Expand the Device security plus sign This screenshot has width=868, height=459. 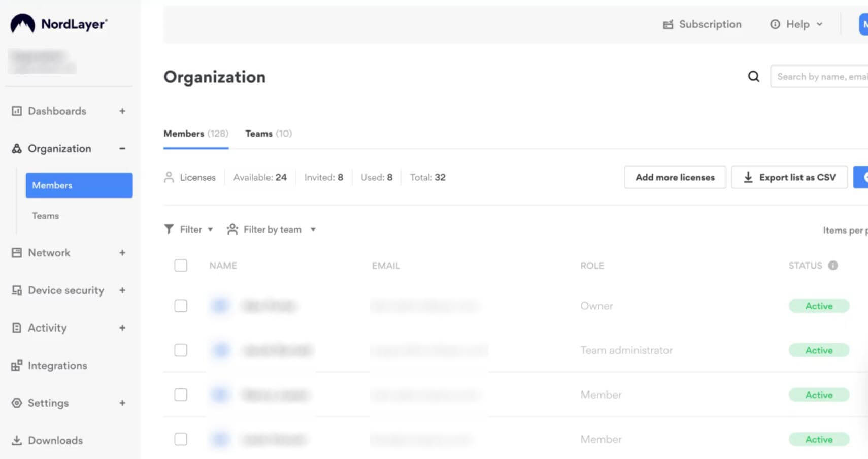[x=122, y=290]
